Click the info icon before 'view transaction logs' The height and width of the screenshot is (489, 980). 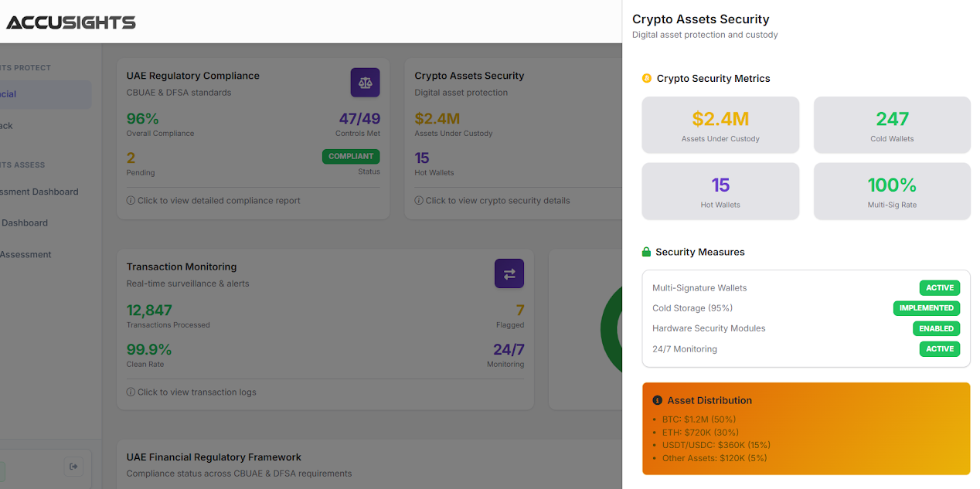[x=131, y=392]
